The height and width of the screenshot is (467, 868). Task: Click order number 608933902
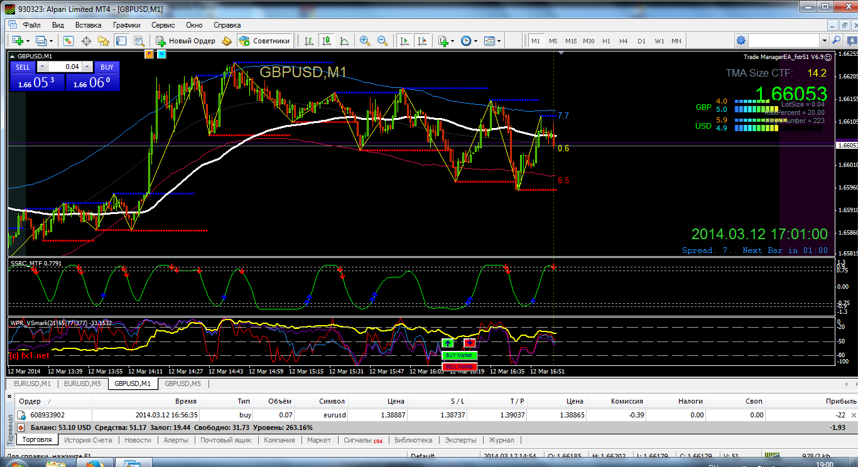(x=48, y=415)
